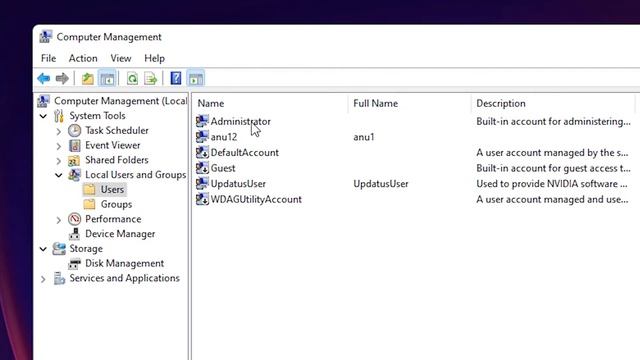Image resolution: width=640 pixels, height=360 pixels.
Task: Expand the Shared Folders node
Action: pos(58,161)
